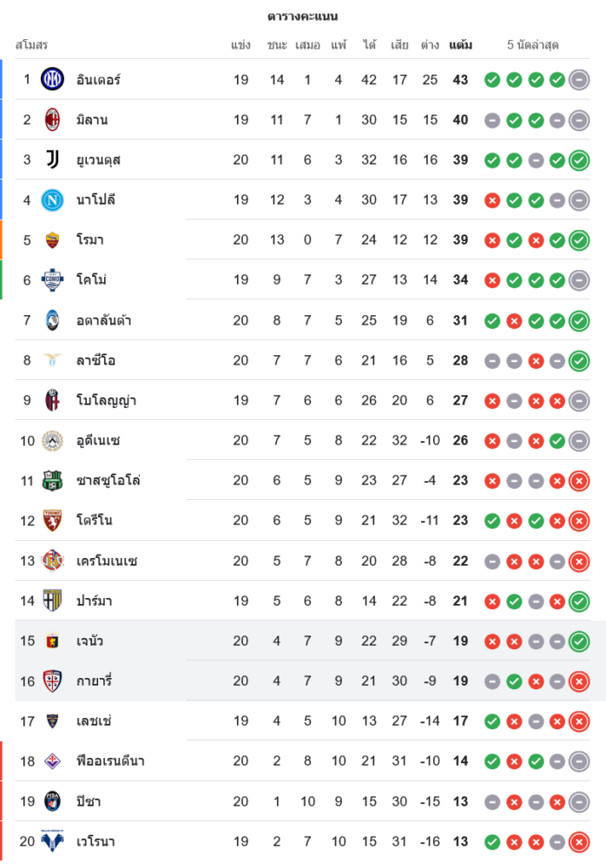This screenshot has height=868, width=606.
Task: Click the Torino club crest
Action: (x=53, y=521)
